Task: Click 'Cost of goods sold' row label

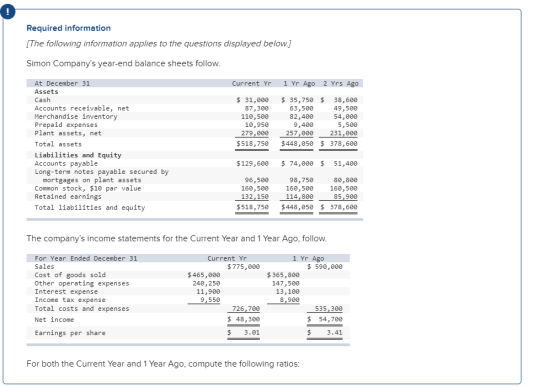Action: point(70,275)
